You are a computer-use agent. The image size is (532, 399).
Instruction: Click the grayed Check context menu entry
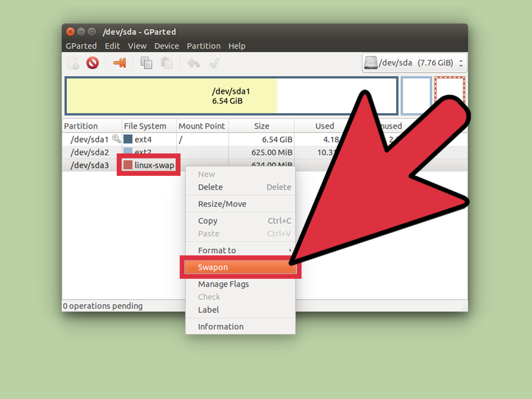241,297
